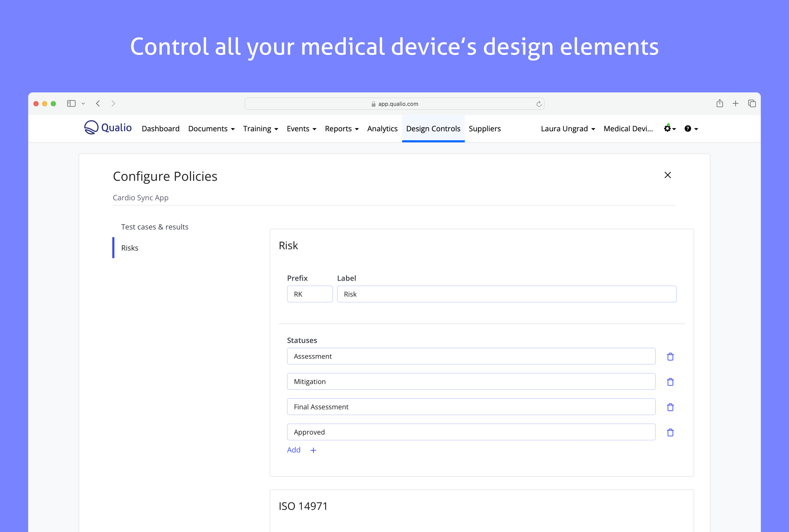The height and width of the screenshot is (532, 789).
Task: Expand the Documents menu
Action: point(211,128)
